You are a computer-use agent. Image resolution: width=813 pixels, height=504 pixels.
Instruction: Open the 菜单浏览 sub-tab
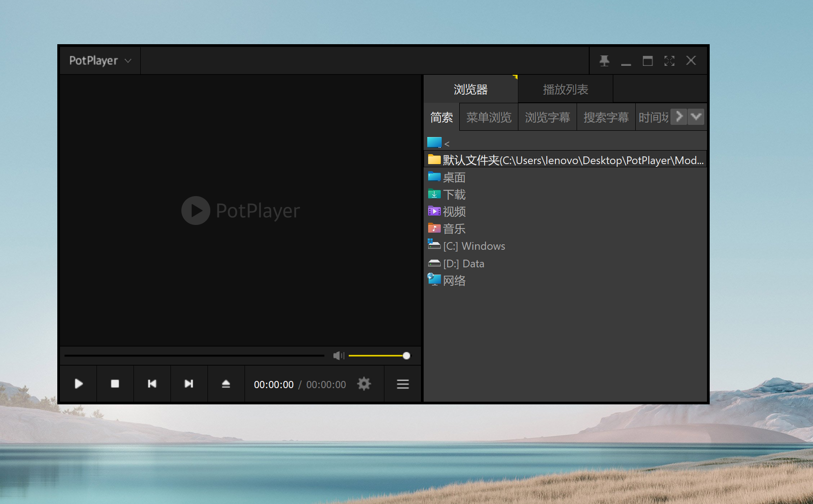click(489, 117)
